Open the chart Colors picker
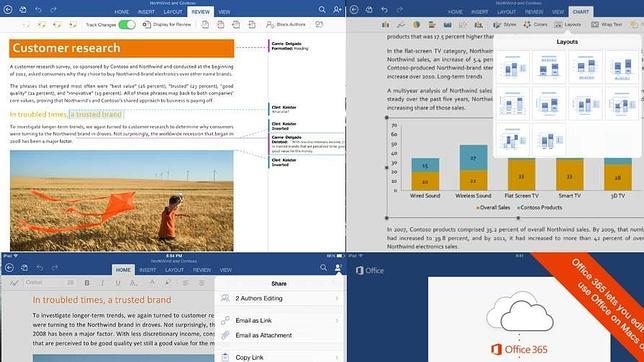This screenshot has height=362, width=644. click(x=535, y=25)
